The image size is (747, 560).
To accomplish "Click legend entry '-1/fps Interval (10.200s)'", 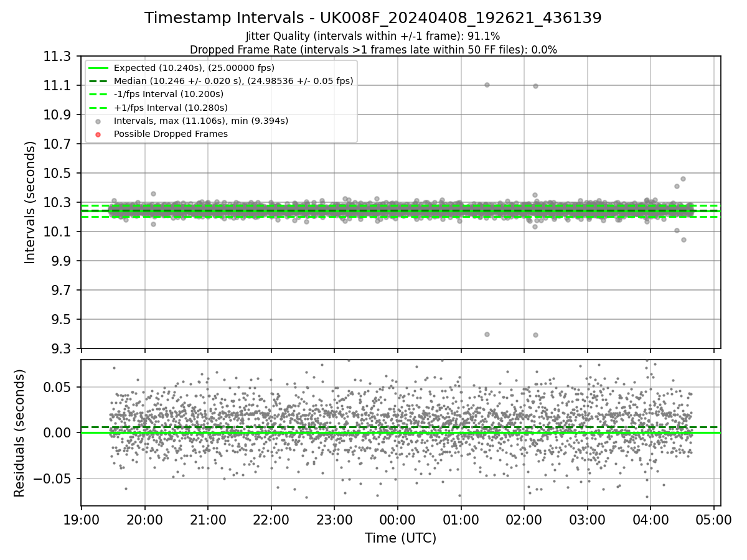I will [169, 94].
